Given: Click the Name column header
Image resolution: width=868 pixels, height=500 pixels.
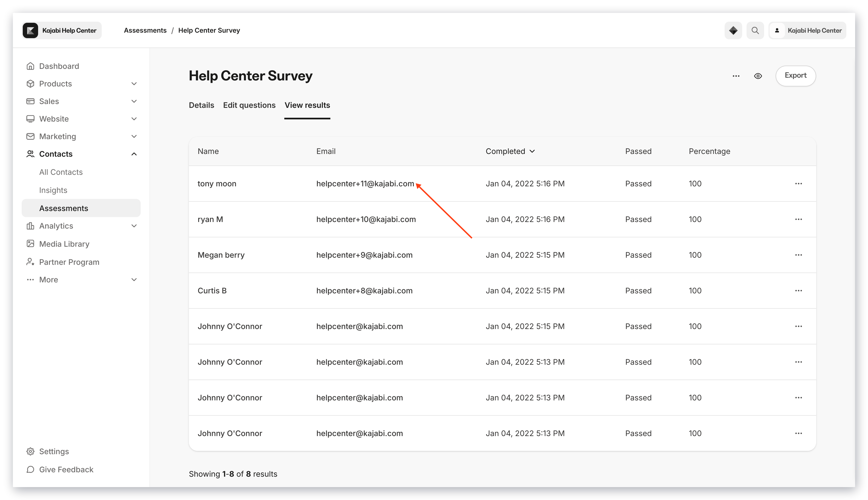Looking at the screenshot, I should 208,151.
